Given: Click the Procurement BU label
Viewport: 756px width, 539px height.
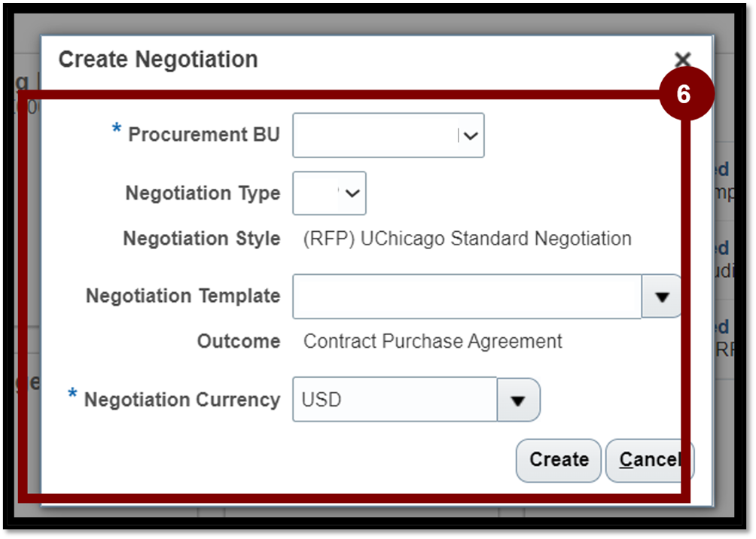Looking at the screenshot, I should coord(204,135).
